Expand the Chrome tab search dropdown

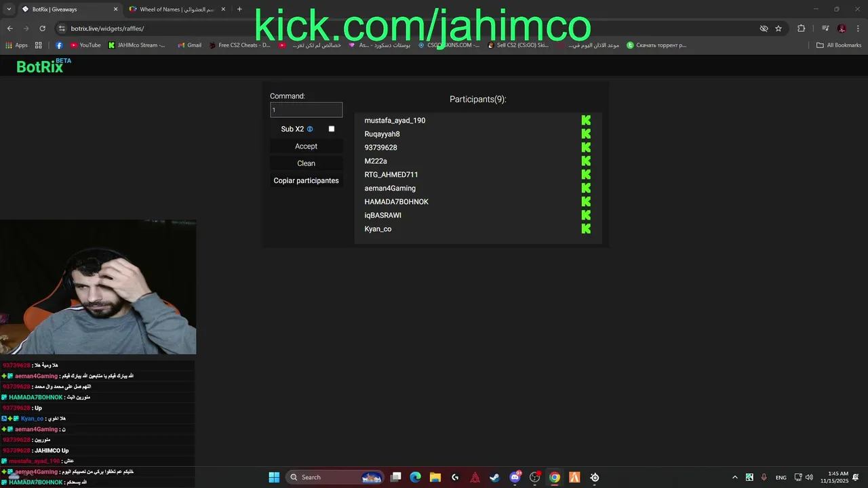tap(9, 9)
